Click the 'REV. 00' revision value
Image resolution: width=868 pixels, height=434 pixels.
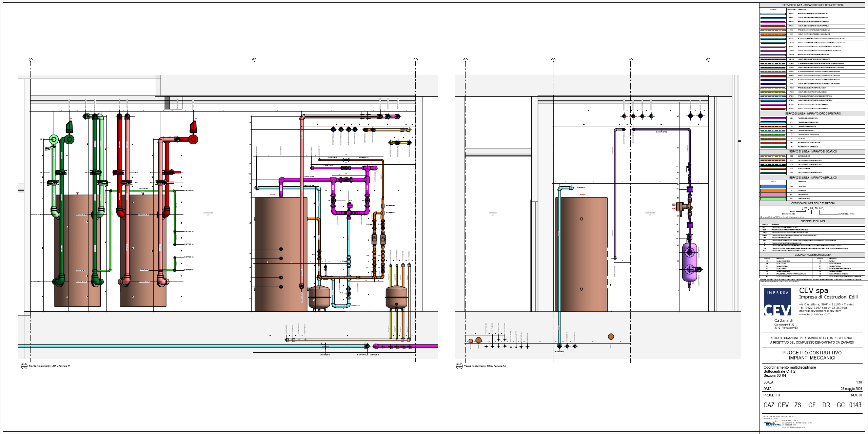point(856,395)
